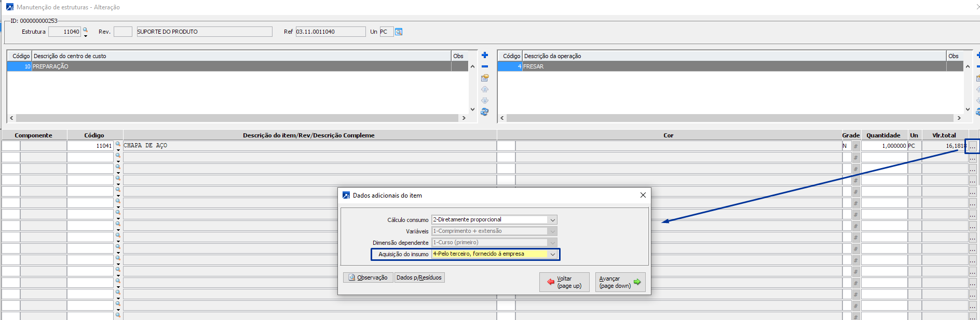The image size is (980, 320).
Task: Click the Estrutura field with 11040
Action: tap(65, 32)
